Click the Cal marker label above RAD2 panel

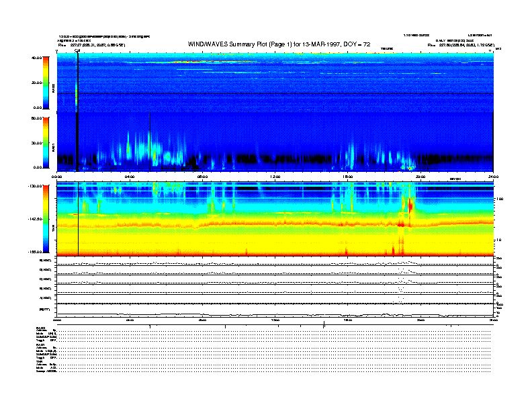[x=77, y=50]
